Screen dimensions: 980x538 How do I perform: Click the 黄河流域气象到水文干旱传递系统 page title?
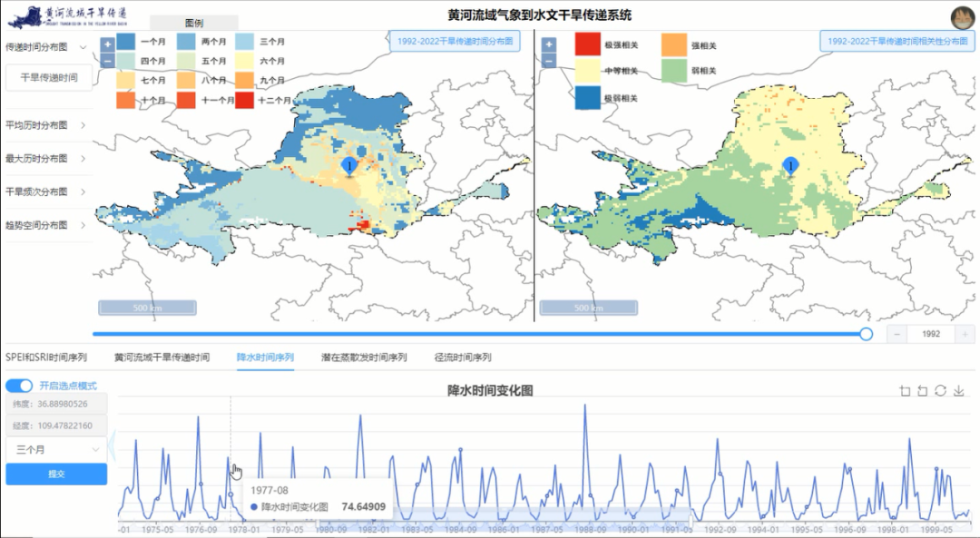point(539,15)
